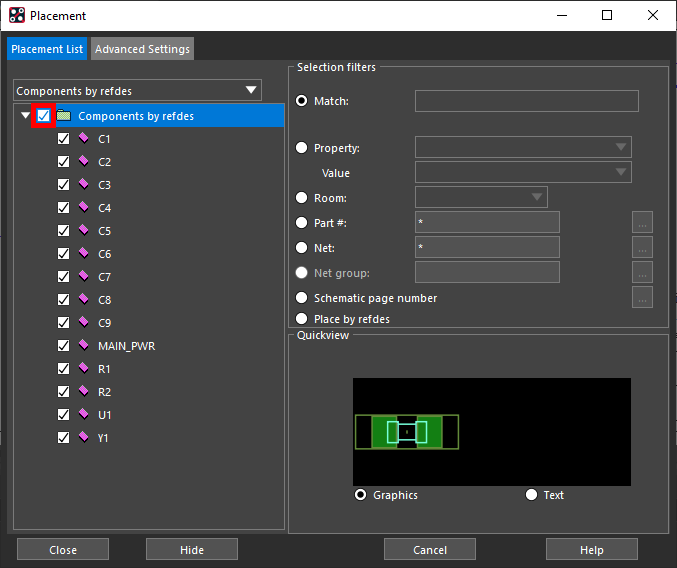This screenshot has width=677, height=568.
Task: Open the browse button beside Net field
Action: point(642,247)
